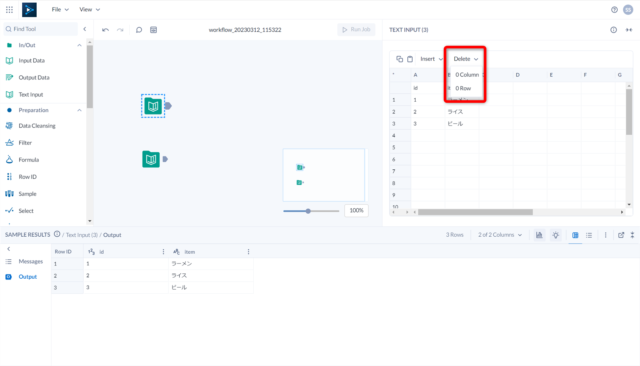Click the Find Tool search field
Screen dimensions: 640x366
(x=40, y=29)
